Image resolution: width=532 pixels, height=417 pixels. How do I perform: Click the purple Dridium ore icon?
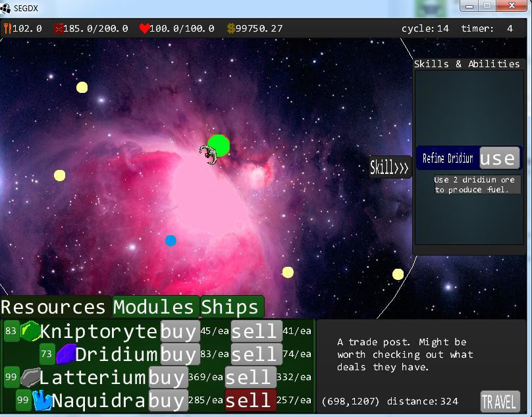[x=66, y=354]
